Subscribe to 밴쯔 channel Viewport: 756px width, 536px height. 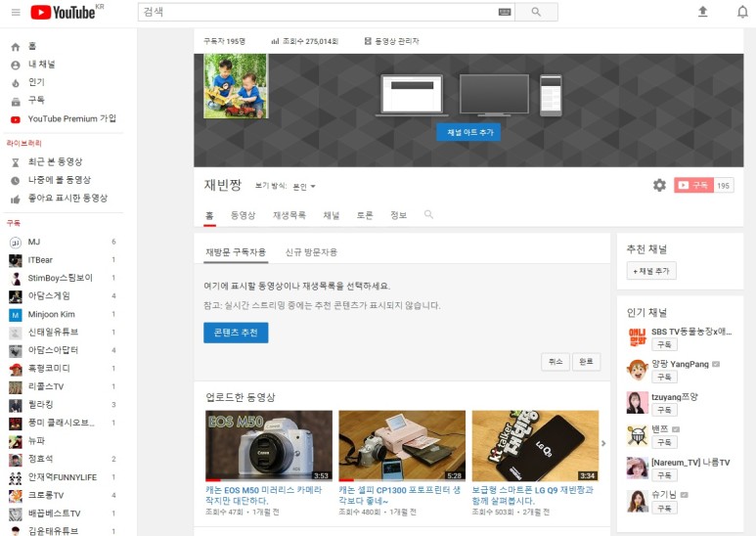click(x=664, y=442)
